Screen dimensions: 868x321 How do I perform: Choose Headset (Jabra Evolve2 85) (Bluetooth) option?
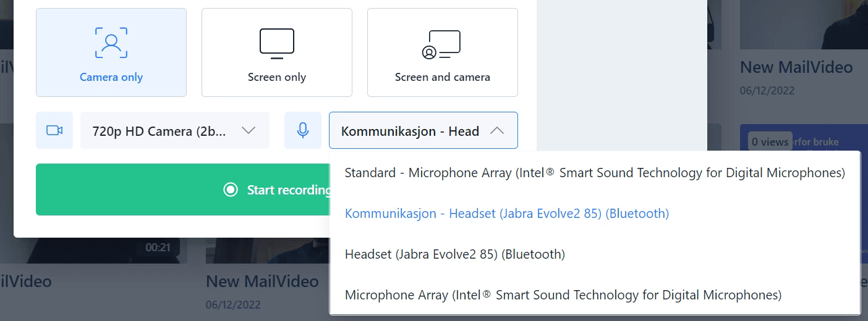(595, 254)
